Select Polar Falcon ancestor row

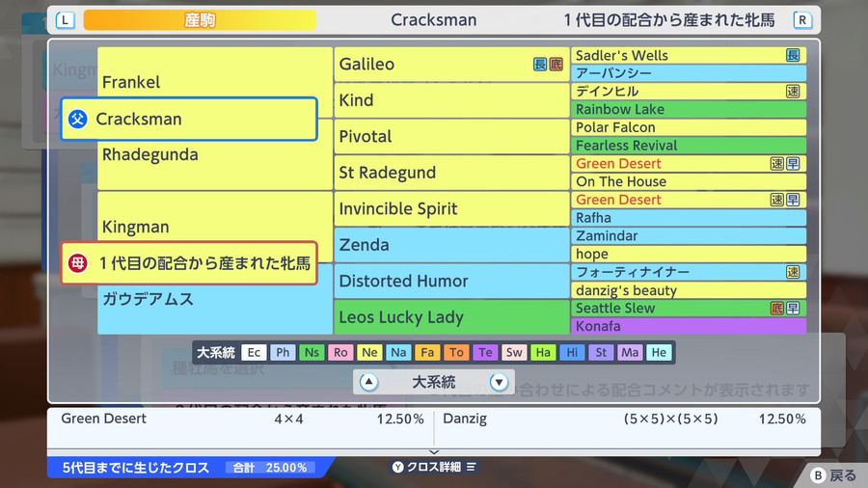[x=689, y=128]
